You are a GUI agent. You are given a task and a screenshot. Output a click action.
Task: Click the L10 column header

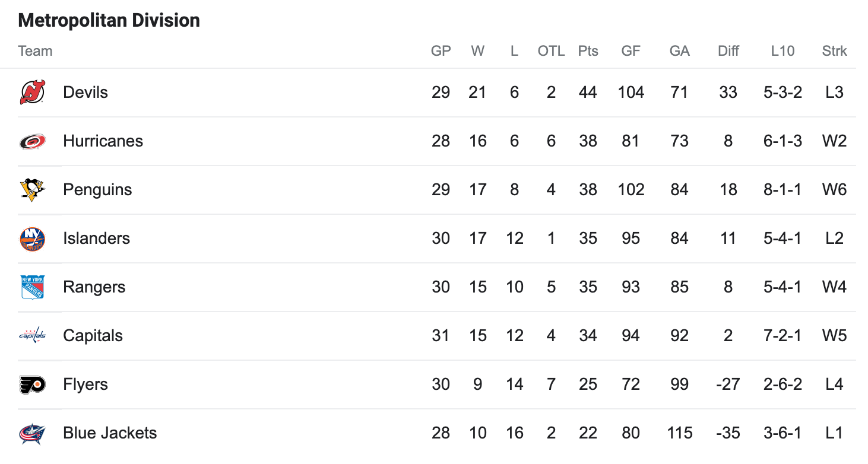point(783,51)
